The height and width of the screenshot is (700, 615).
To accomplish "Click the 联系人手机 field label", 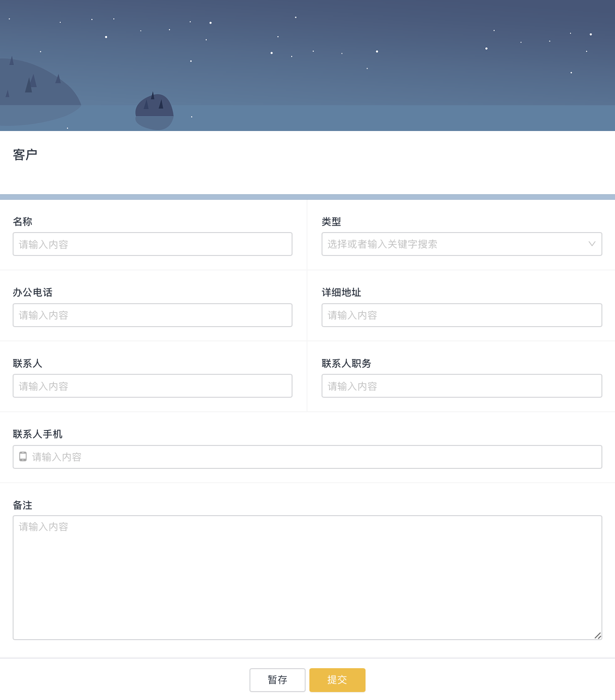I will pos(37,434).
